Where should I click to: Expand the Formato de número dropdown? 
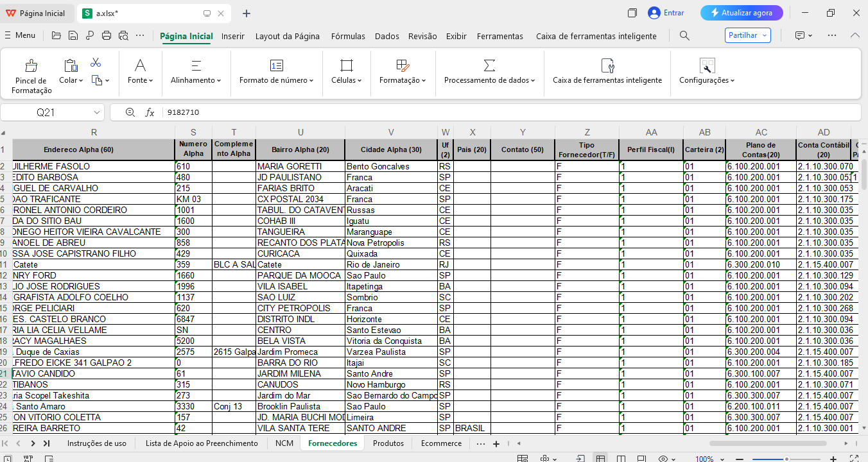click(276, 80)
